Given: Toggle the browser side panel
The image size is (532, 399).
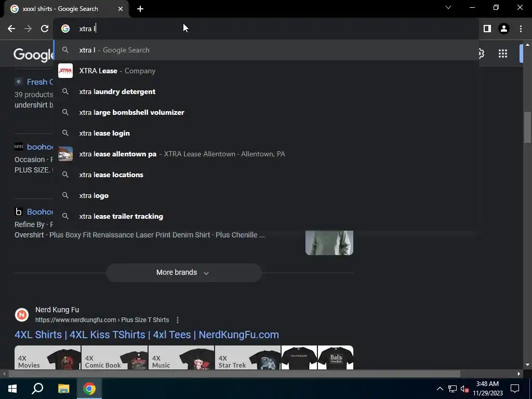Looking at the screenshot, I should pyautogui.click(x=487, y=29).
